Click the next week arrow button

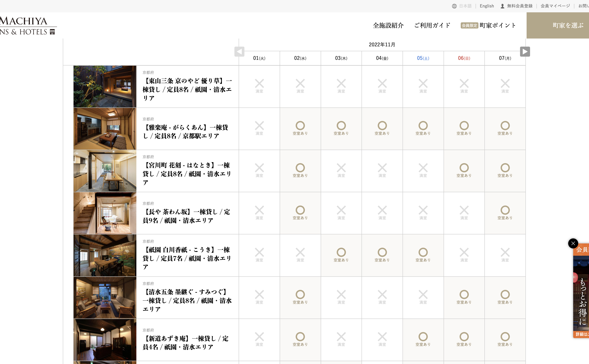525,52
